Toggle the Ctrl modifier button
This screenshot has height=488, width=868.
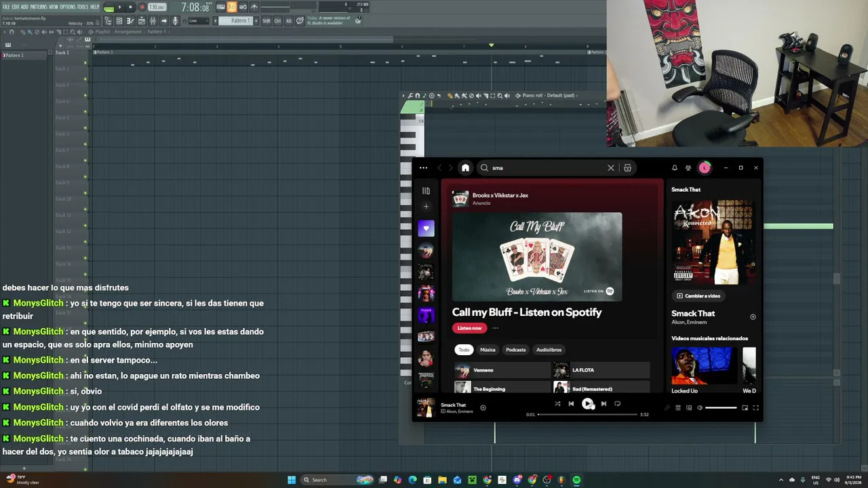point(277,21)
